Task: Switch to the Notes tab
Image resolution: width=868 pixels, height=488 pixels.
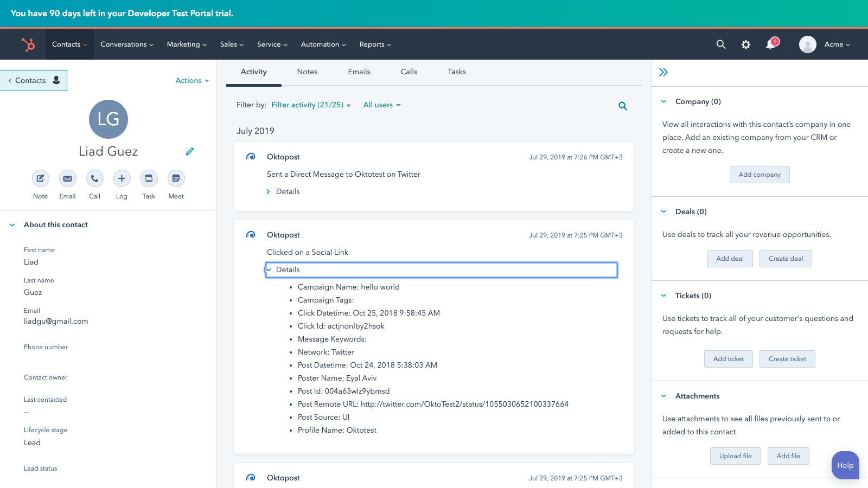Action: coord(307,72)
